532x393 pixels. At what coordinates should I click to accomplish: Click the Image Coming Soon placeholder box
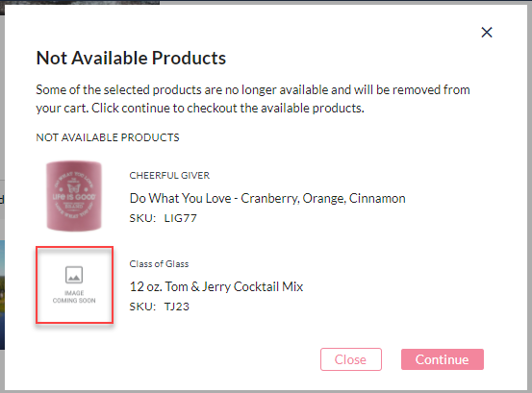(x=74, y=285)
